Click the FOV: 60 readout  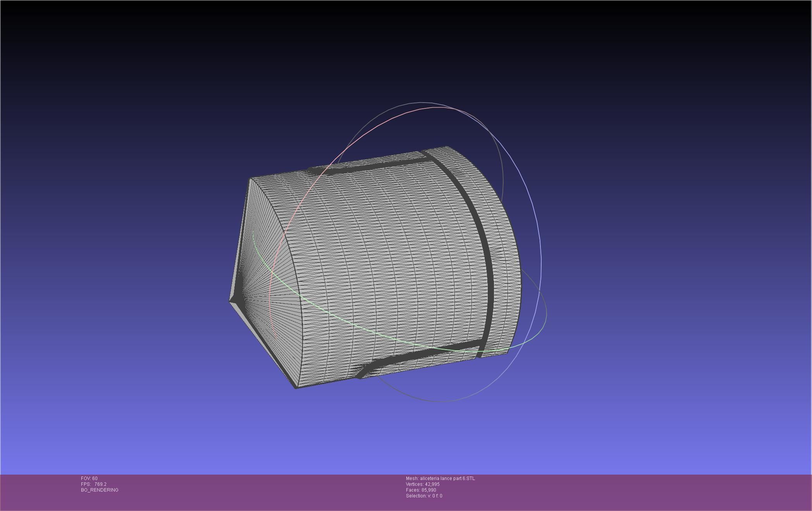[x=89, y=478]
